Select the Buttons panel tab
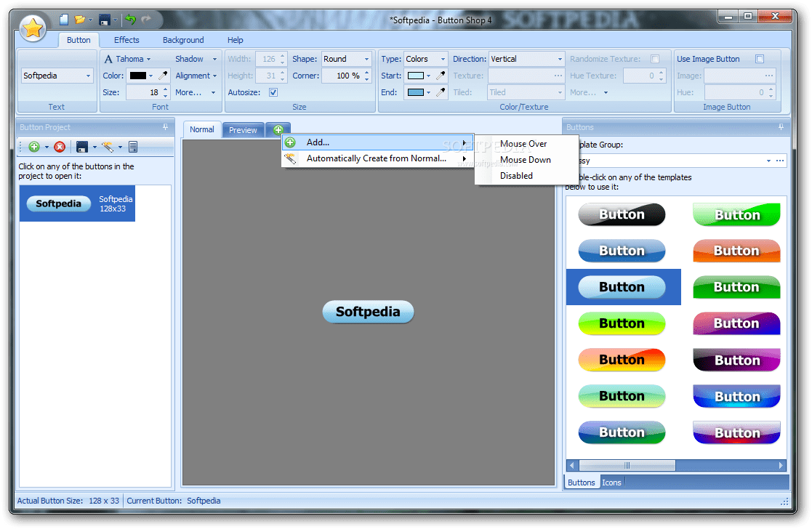812x529 pixels. coord(581,482)
